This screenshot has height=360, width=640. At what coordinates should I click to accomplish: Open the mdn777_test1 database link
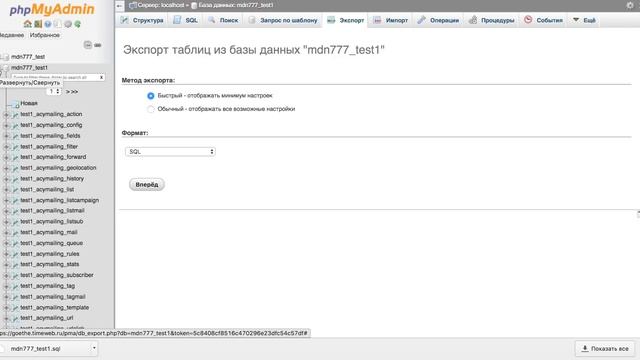pyautogui.click(x=29, y=67)
